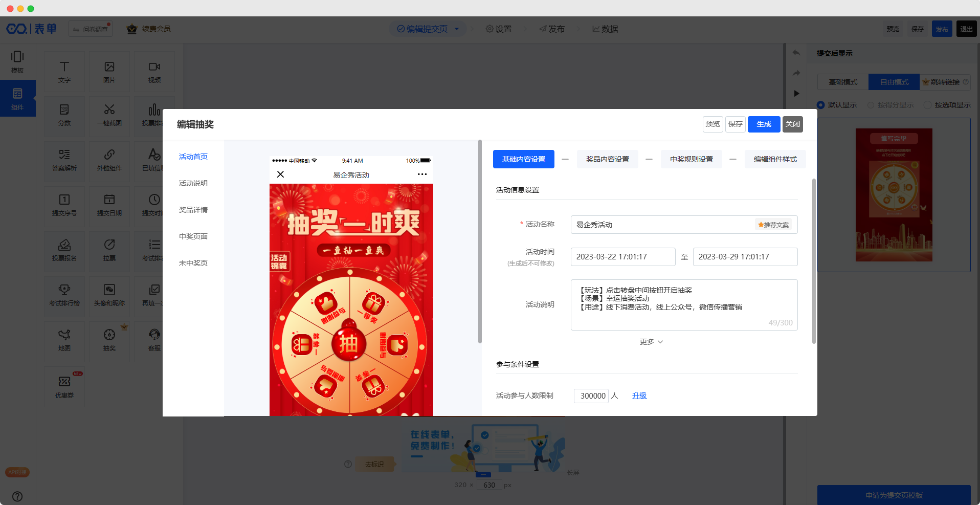Click 保存 button in lottery dialog
Viewport: 980px width, 505px height.
[736, 124]
